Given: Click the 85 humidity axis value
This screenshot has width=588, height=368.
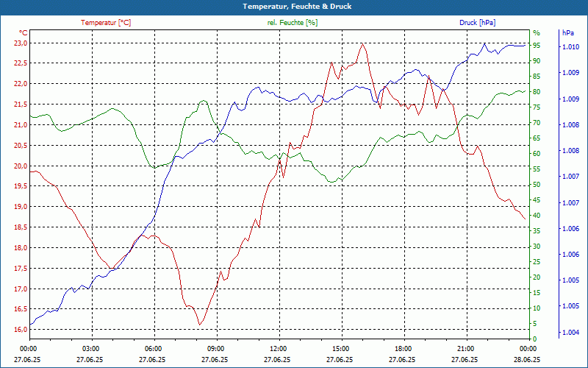Looking at the screenshot, I should tap(537, 77).
